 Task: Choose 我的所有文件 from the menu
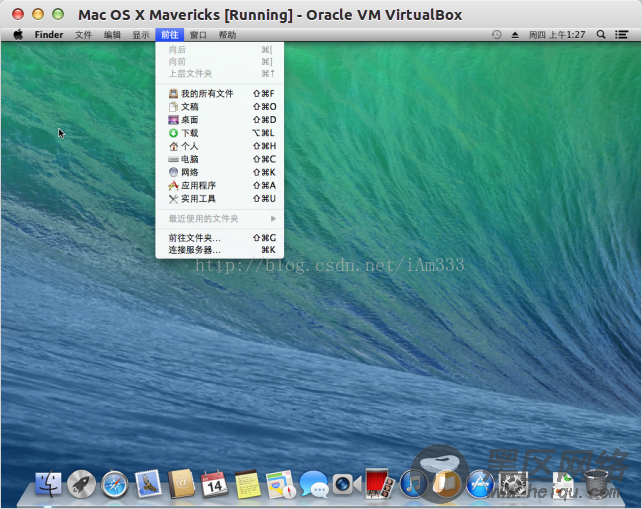coord(220,94)
